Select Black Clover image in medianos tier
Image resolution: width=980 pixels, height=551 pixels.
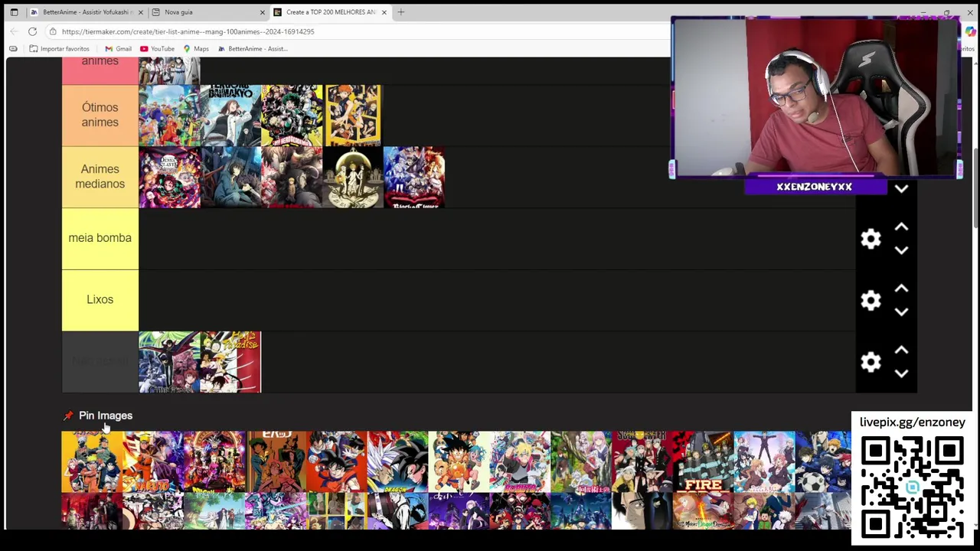click(x=414, y=177)
